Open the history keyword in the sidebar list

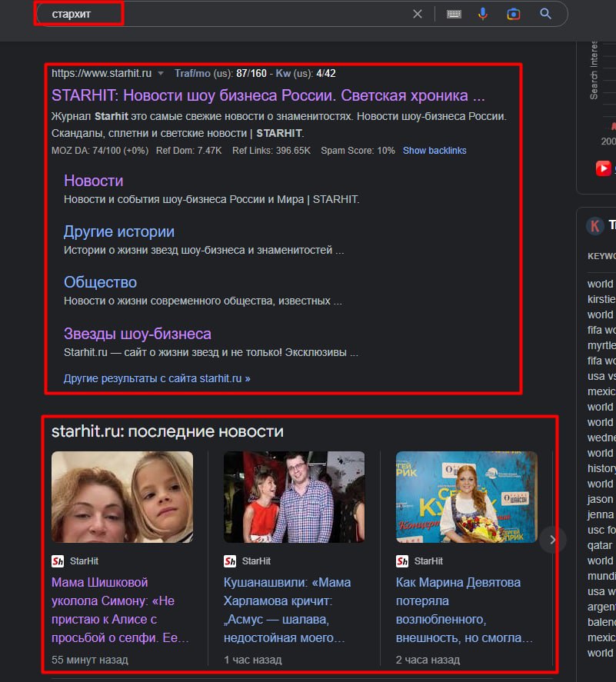pos(601,468)
